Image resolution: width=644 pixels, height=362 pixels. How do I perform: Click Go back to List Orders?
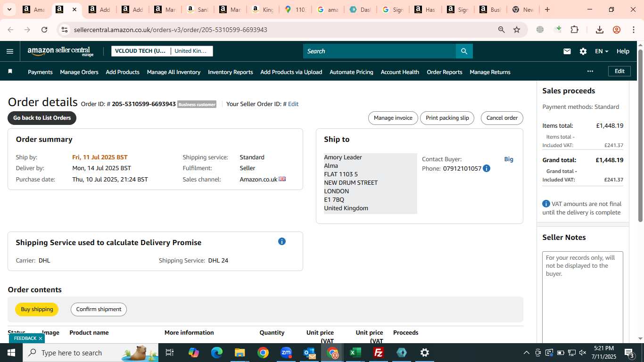[x=42, y=118]
